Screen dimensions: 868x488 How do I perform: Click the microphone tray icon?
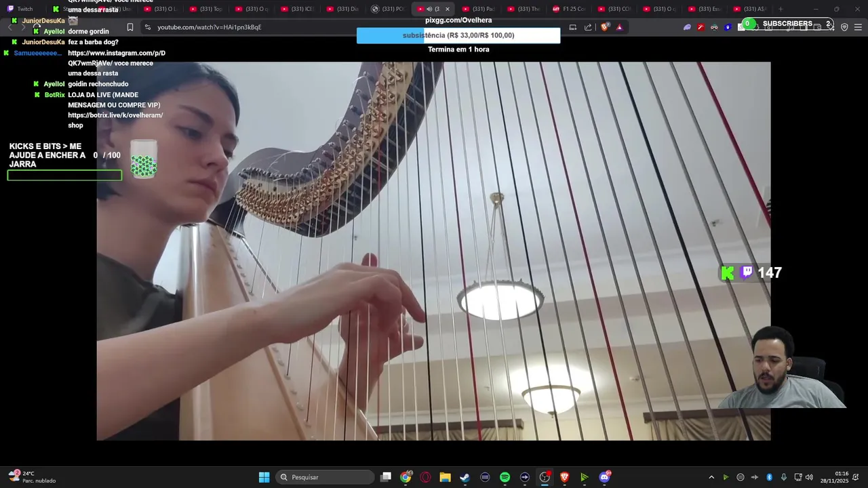pyautogui.click(x=784, y=477)
